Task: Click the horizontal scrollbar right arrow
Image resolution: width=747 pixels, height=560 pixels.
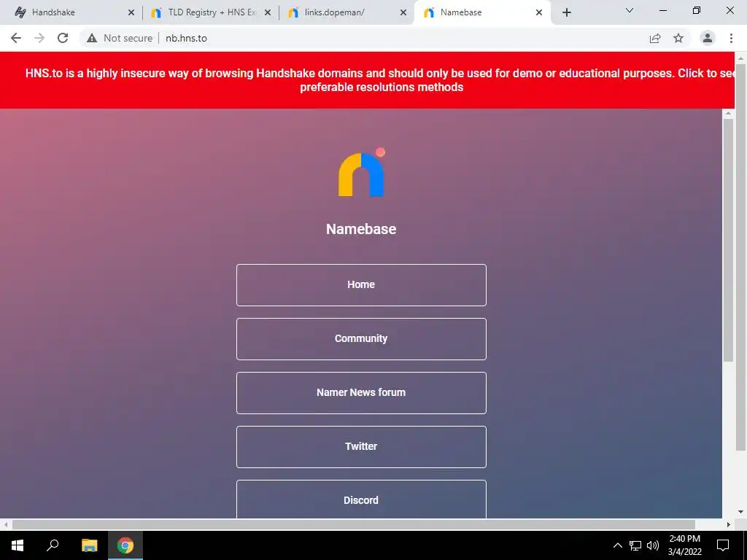Action: [729, 524]
